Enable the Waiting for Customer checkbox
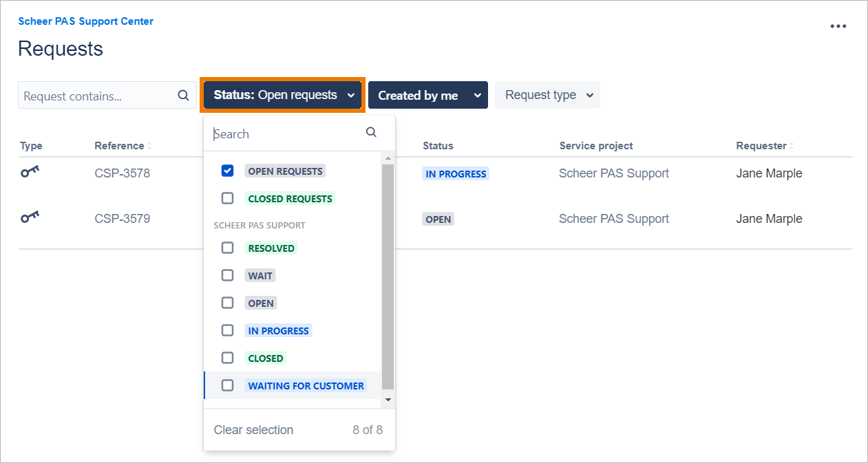 click(227, 385)
